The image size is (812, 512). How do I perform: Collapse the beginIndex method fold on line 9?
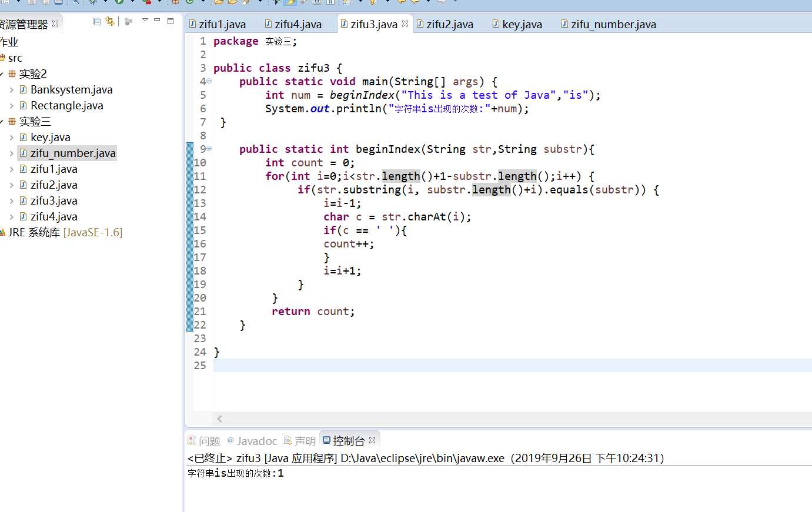(209, 149)
